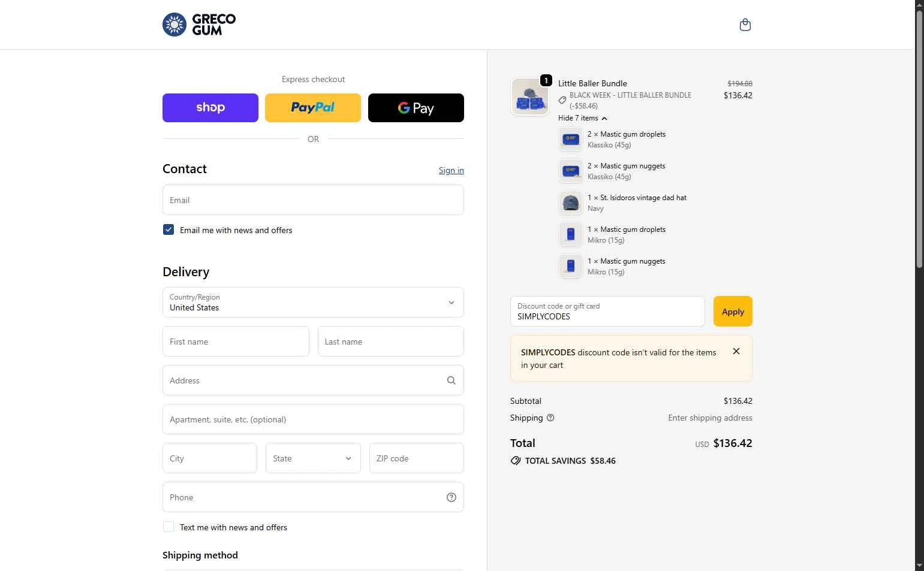The width and height of the screenshot is (924, 571).
Task: Dismiss the invalid discount code message
Action: [x=736, y=352]
